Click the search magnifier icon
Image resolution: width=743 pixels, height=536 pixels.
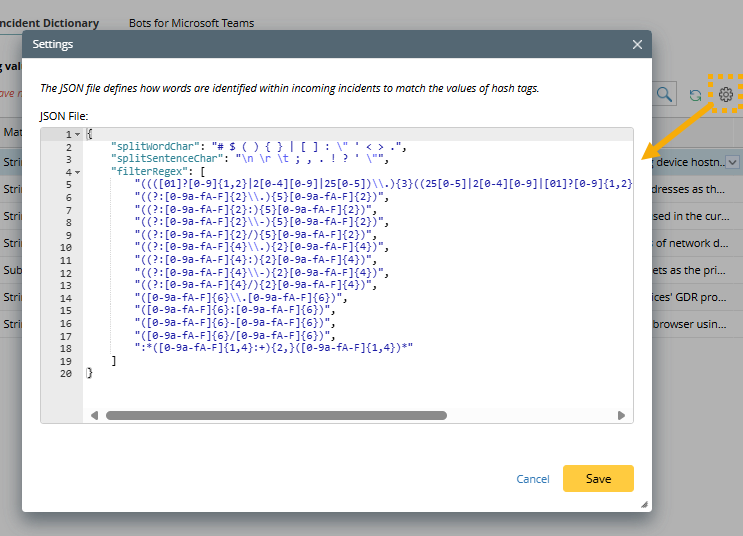(x=665, y=95)
